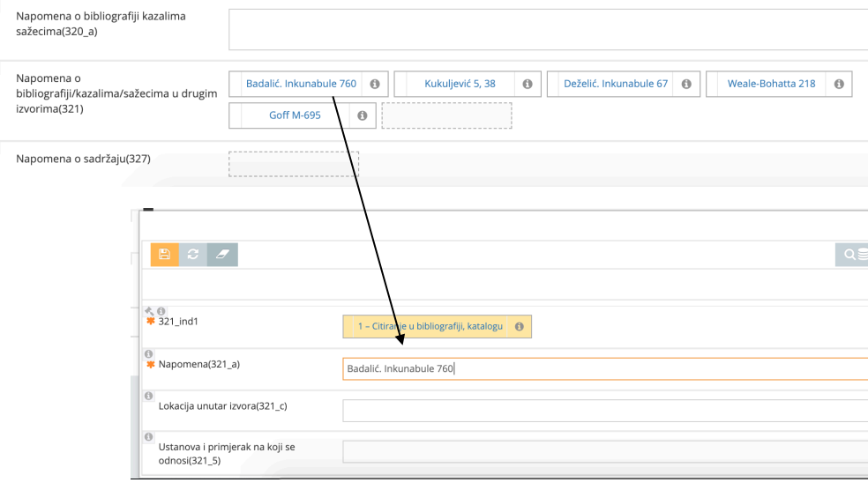Open the Goff M-695 entry
This screenshot has width=868, height=490.
pyautogui.click(x=295, y=115)
